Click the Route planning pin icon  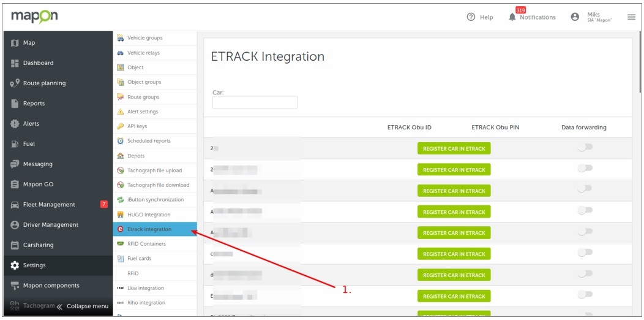[x=15, y=83]
